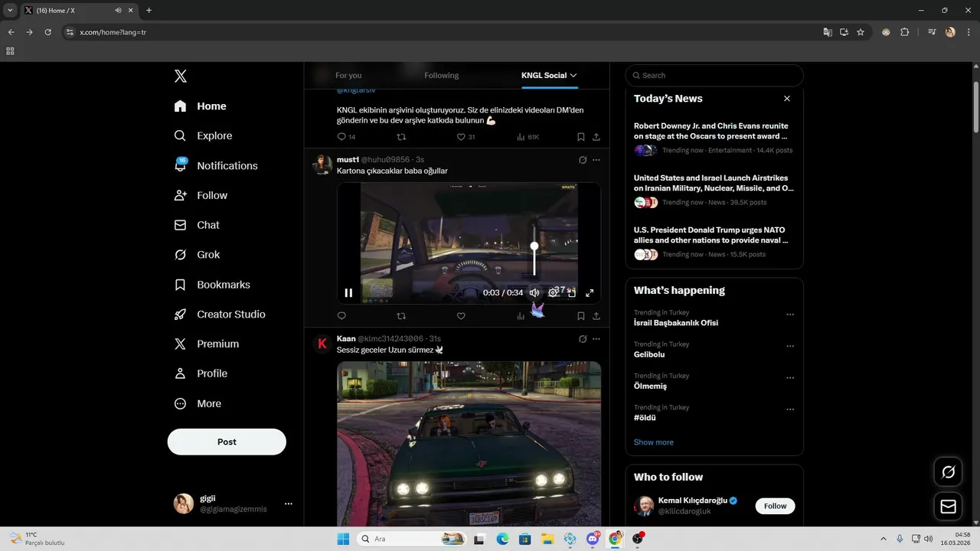
Task: Switch to the For you tab
Action: pos(348,75)
